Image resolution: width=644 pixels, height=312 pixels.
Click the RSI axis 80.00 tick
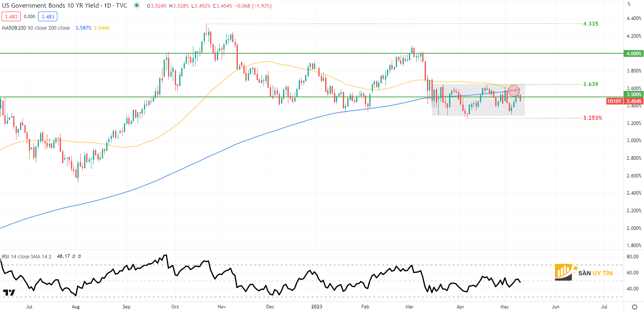633,257
